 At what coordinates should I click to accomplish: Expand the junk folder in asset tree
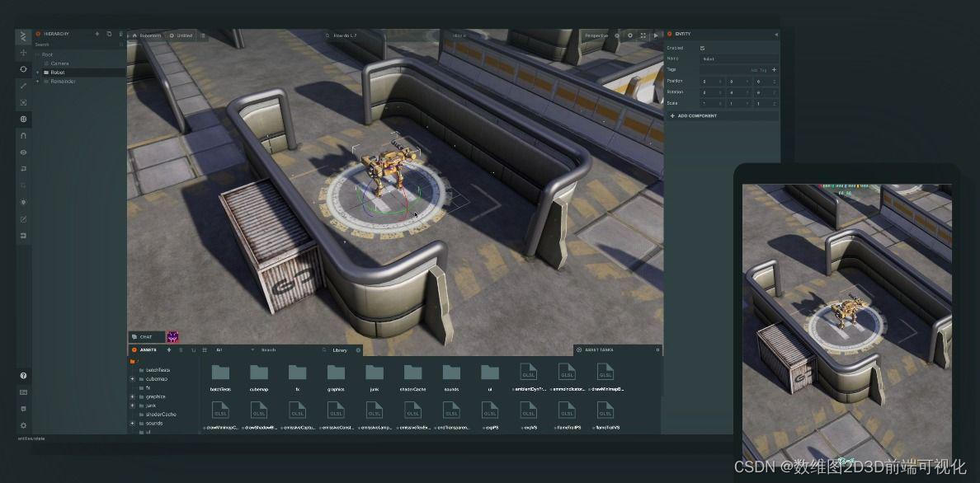tap(133, 405)
